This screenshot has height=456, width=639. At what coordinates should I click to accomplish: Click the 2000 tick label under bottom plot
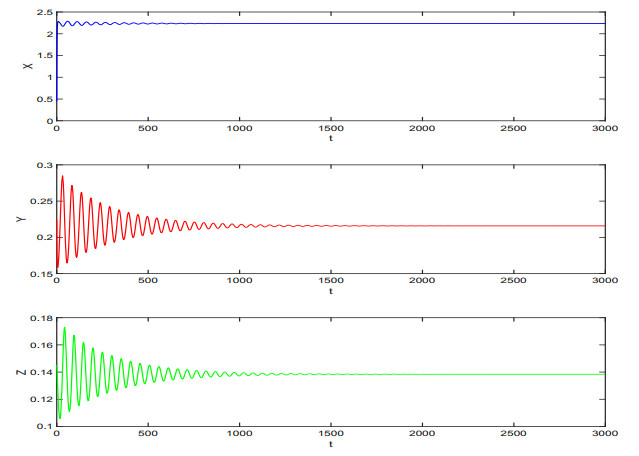[421, 436]
